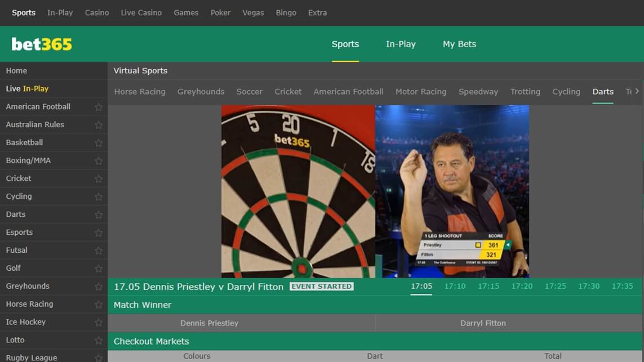Viewport: 644px width, 362px height.
Task: Open the Sports top bar link
Action: click(x=24, y=13)
